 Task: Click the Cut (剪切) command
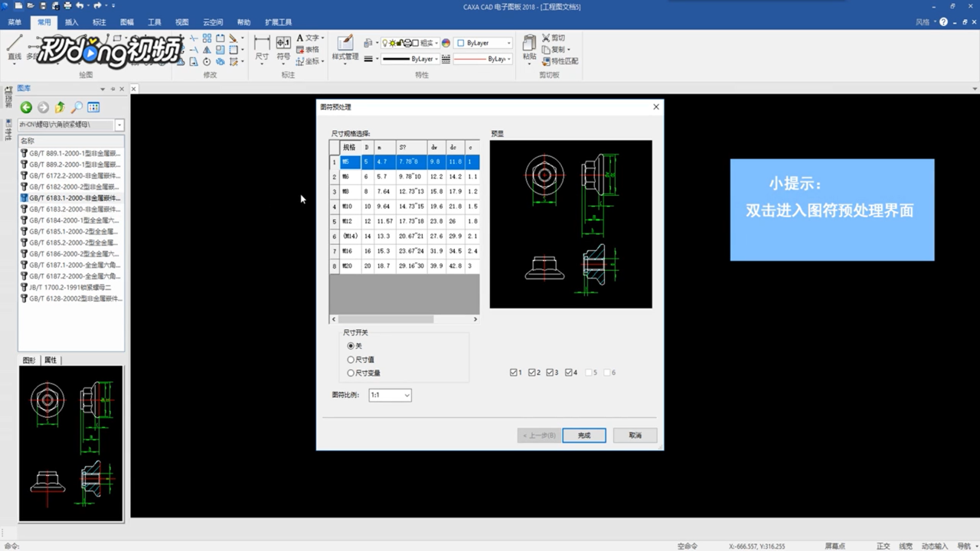(554, 37)
